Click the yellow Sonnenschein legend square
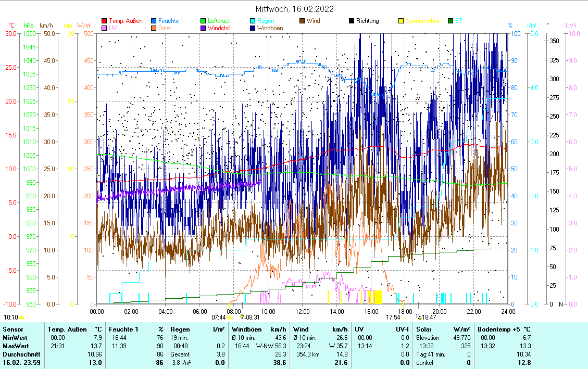The image size is (588, 369). (401, 21)
